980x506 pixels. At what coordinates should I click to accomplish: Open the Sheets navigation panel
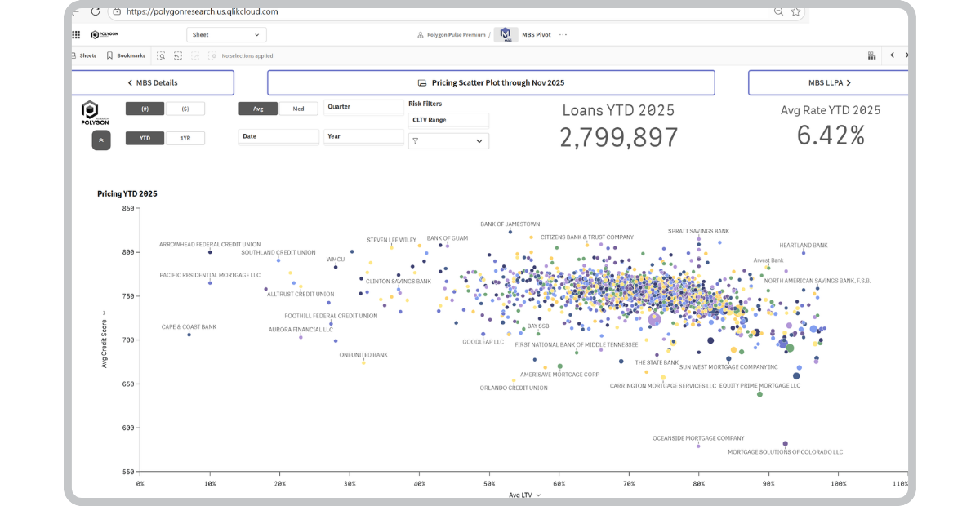coord(84,55)
